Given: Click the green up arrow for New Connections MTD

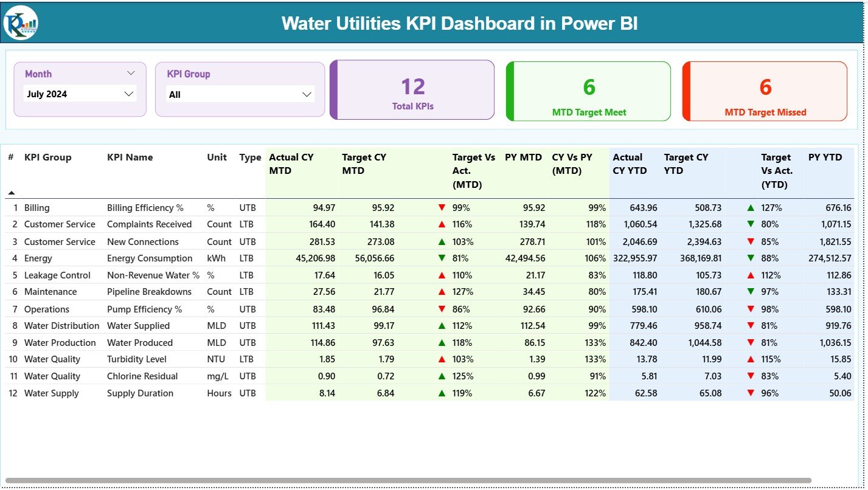Looking at the screenshot, I should click(x=442, y=242).
